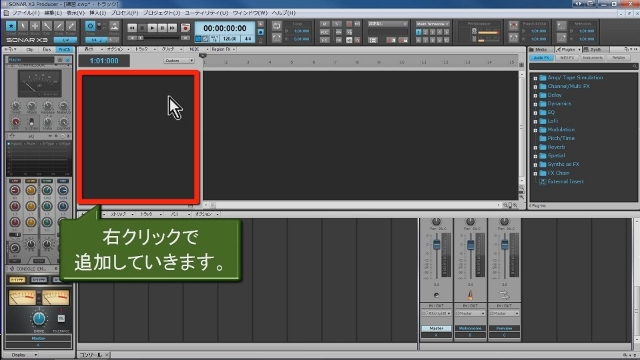Expand the Modulation plugin folder
Viewport: 640px width, 360px height.
(535, 130)
